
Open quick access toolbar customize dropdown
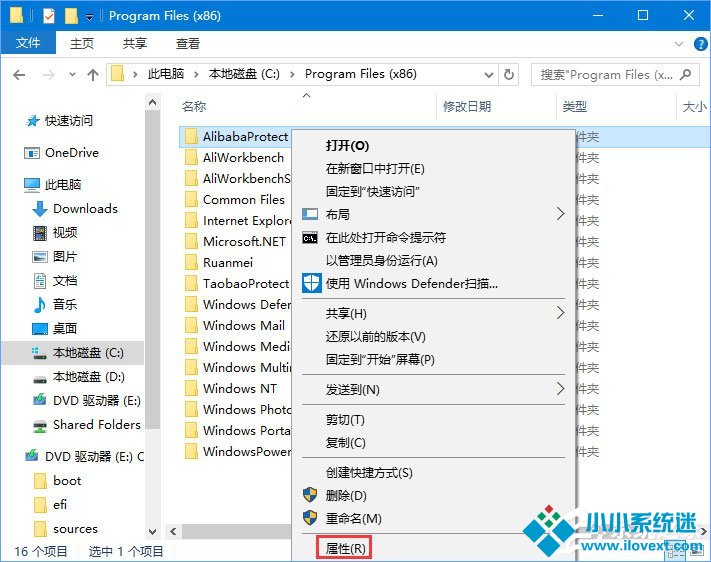click(90, 17)
